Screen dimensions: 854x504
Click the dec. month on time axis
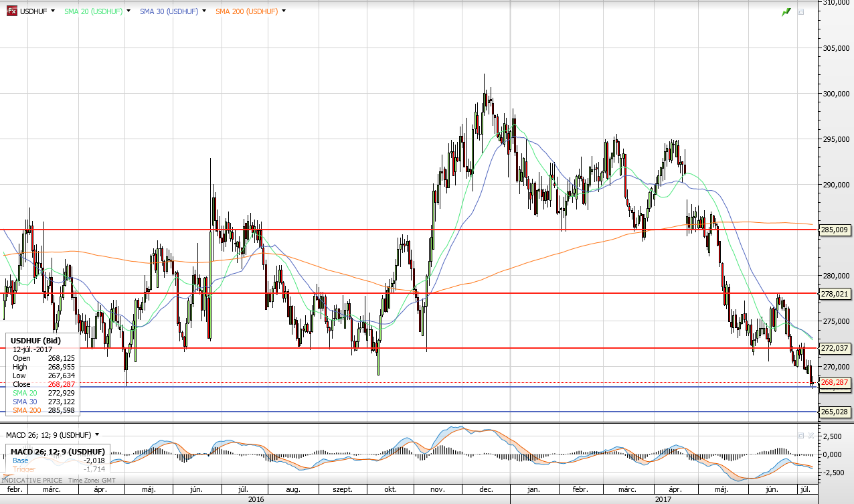pos(486,490)
